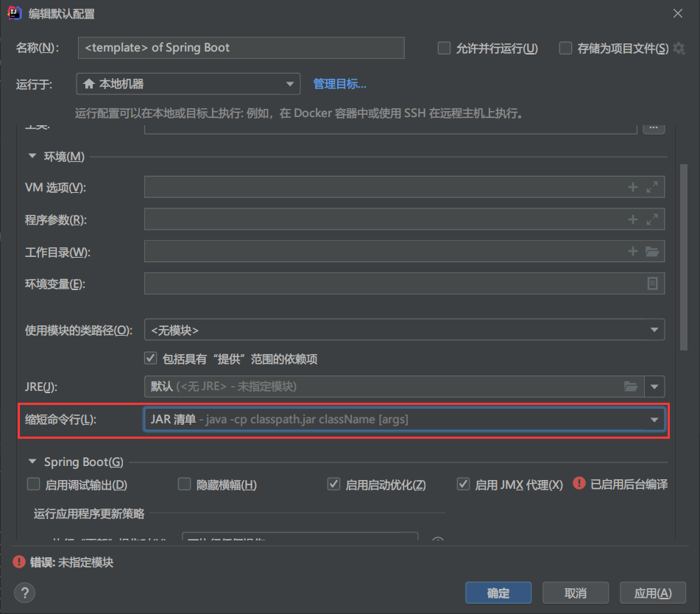
Task: Click into the 名称 input field
Action: [241, 48]
